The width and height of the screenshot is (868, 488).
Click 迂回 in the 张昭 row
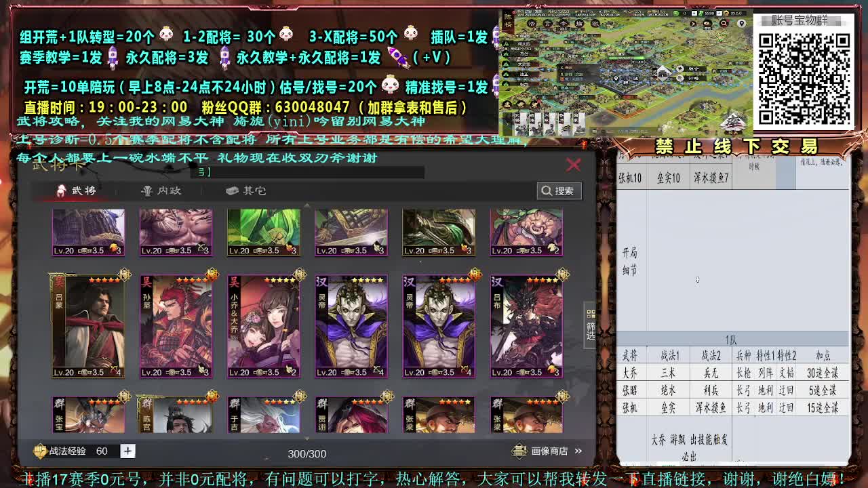pyautogui.click(x=787, y=390)
